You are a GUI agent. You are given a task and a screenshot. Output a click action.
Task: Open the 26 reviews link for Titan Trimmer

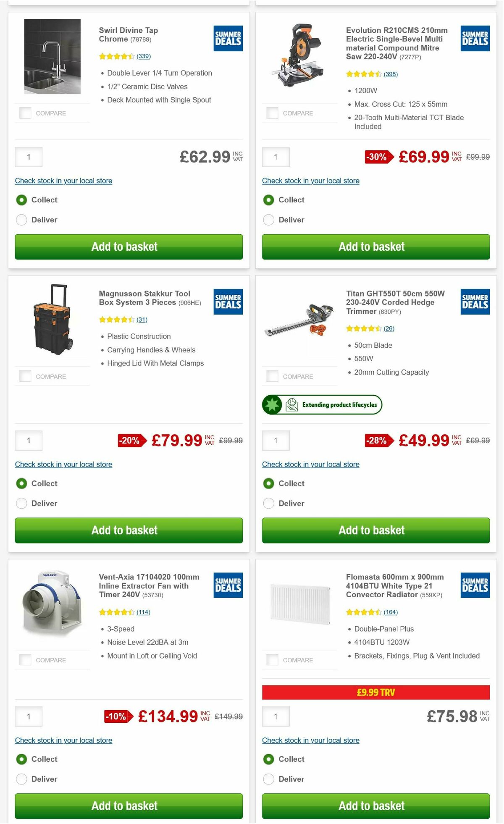(x=388, y=328)
